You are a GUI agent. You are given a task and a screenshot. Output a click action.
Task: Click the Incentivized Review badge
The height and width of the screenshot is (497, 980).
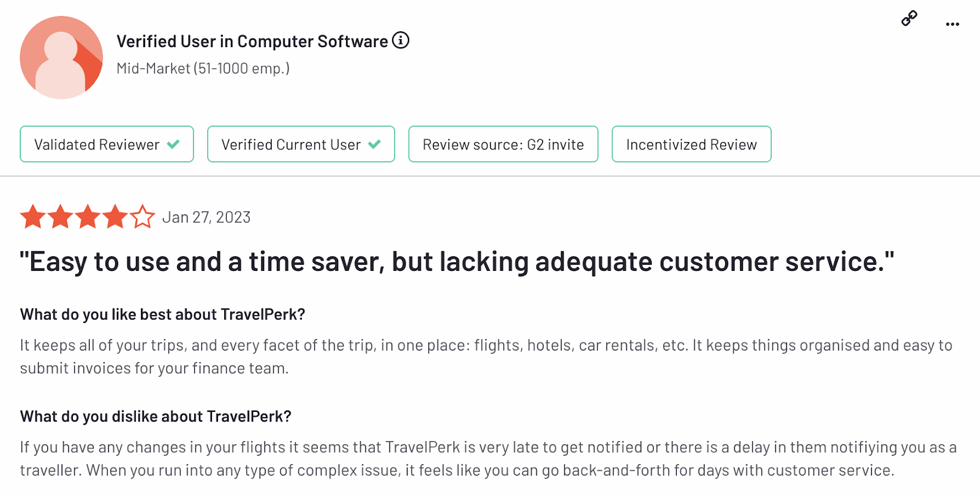coord(691,145)
